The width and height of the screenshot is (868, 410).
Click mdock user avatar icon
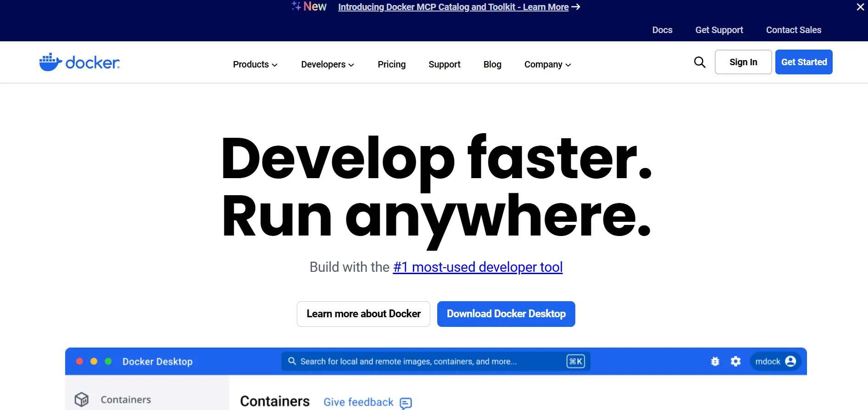coord(790,361)
